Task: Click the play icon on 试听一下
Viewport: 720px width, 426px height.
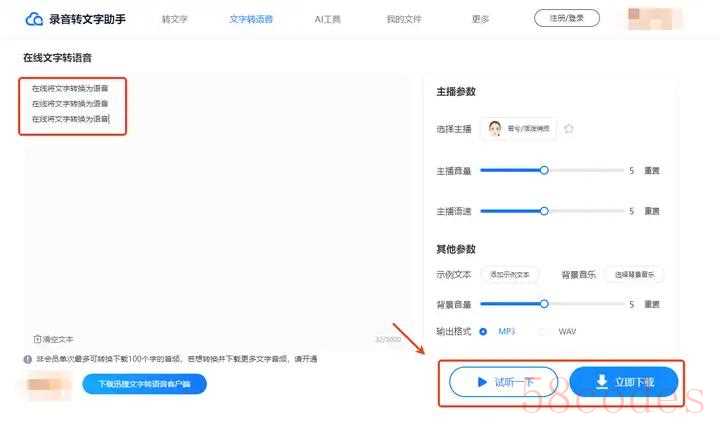Action: click(x=482, y=382)
